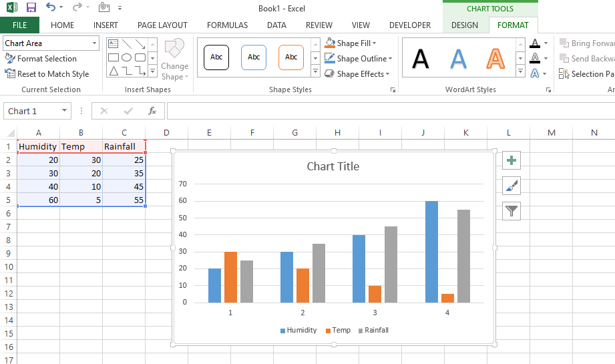
Task: Switch to the HOME tab
Action: (62, 25)
